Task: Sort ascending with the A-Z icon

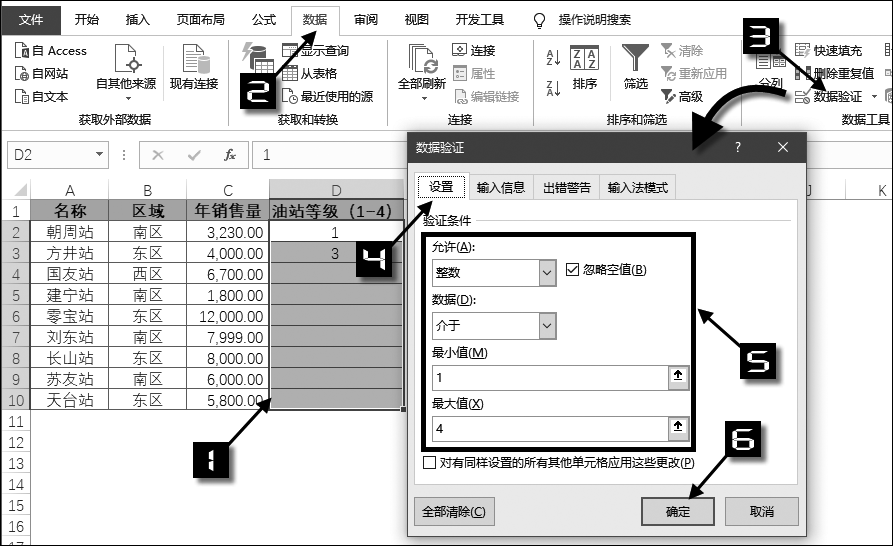Action: point(553,58)
